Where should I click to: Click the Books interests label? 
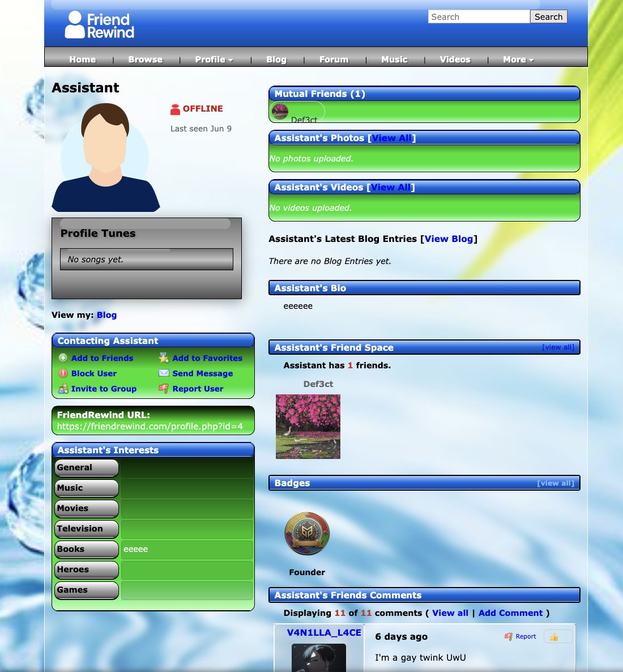(87, 550)
